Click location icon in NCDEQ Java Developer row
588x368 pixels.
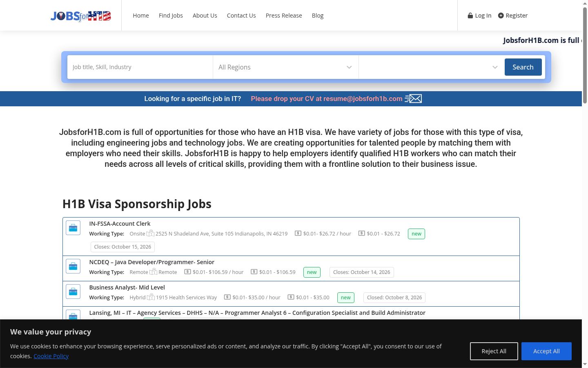click(x=153, y=272)
